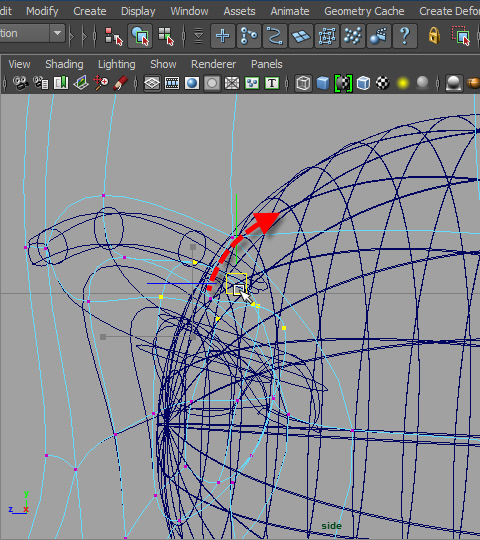Image resolution: width=480 pixels, height=540 pixels.
Task: Click the highlight selection mode icon
Action: [461, 35]
